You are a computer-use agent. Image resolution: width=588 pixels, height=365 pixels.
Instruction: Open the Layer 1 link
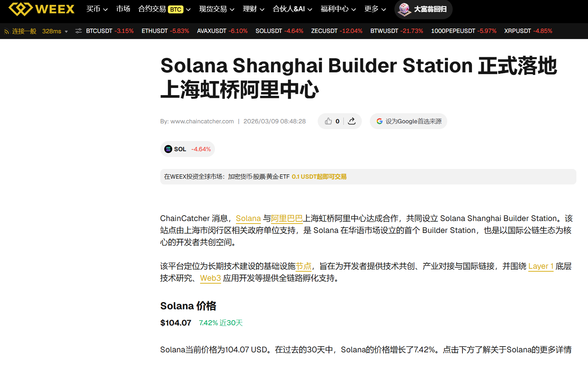pyautogui.click(x=541, y=266)
